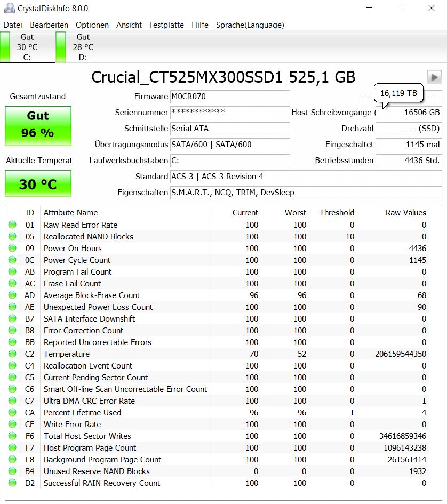Click green health bar for drive D:
447x504 pixels.
pos(61,46)
